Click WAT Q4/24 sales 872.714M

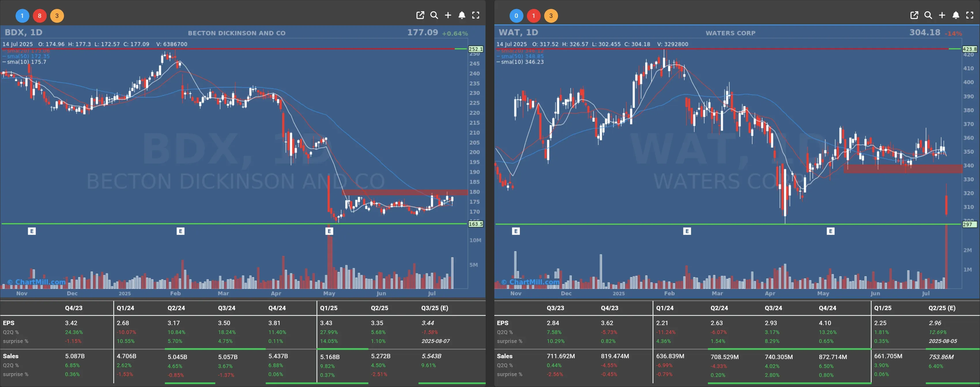click(x=833, y=357)
